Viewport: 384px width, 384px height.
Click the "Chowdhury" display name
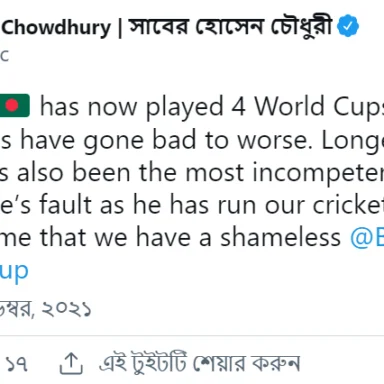(x=56, y=27)
